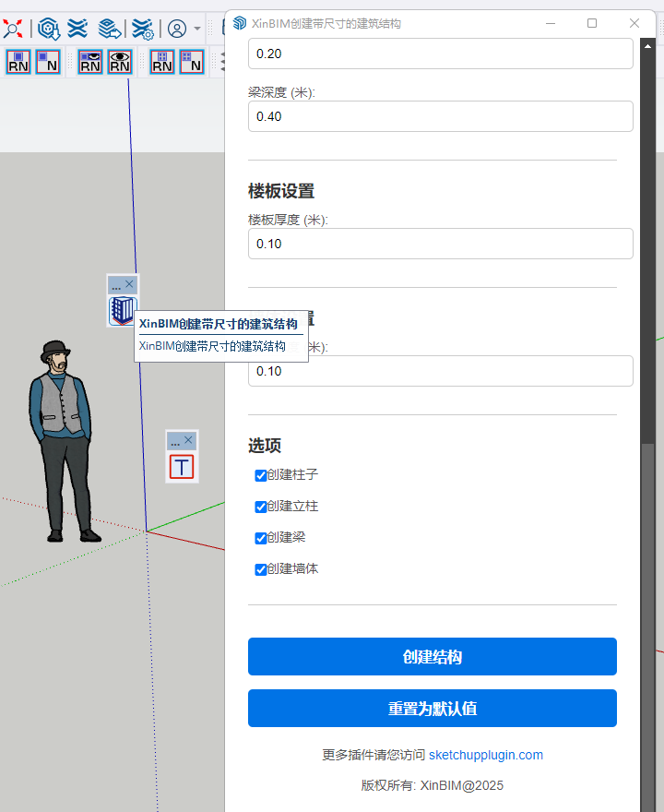Uncheck the 创建柱子 checkbox

(x=260, y=475)
